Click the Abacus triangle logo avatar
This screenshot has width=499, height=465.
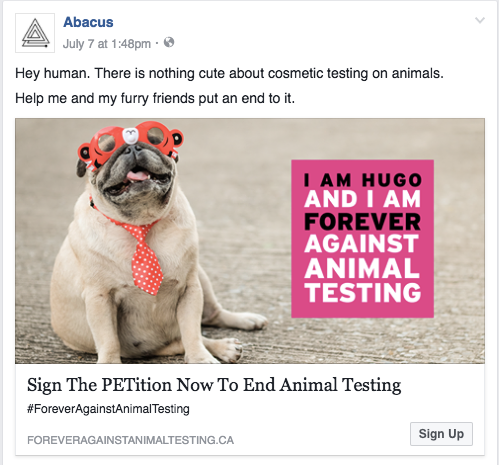pyautogui.click(x=35, y=33)
